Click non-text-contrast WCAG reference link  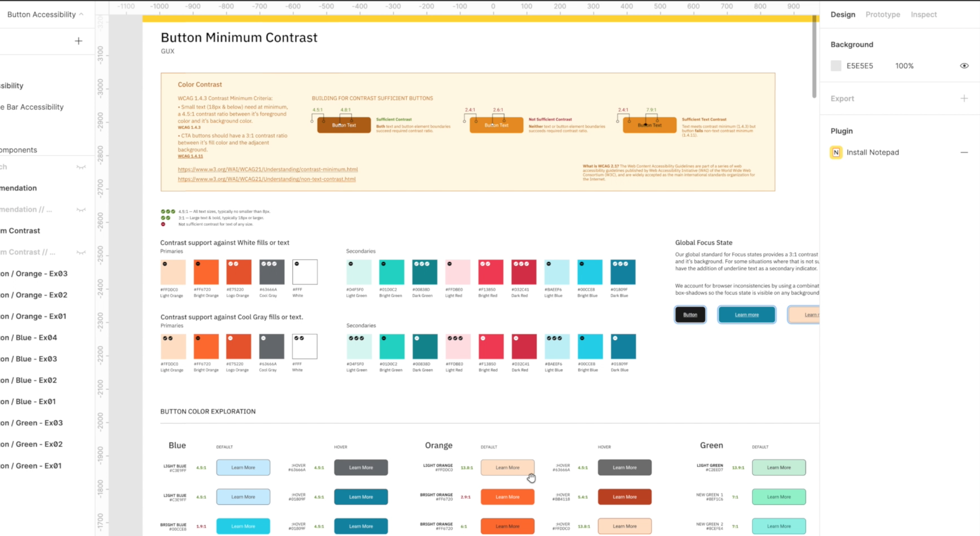coord(266,179)
